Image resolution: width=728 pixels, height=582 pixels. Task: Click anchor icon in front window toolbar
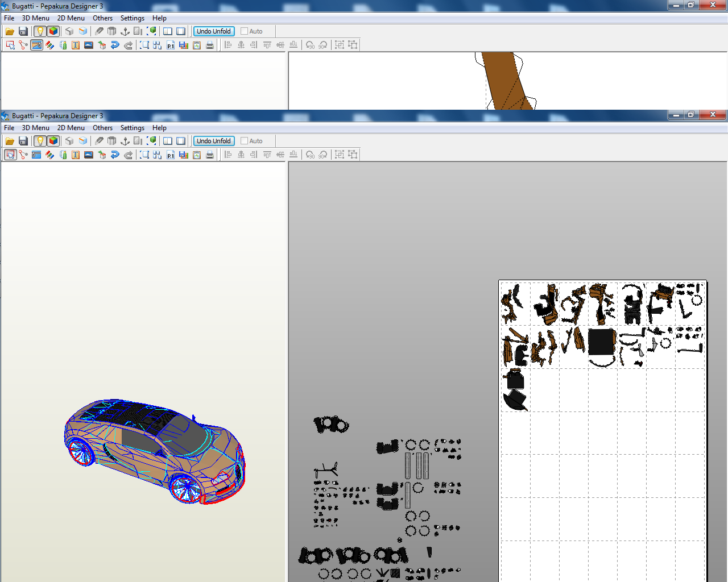click(x=125, y=141)
